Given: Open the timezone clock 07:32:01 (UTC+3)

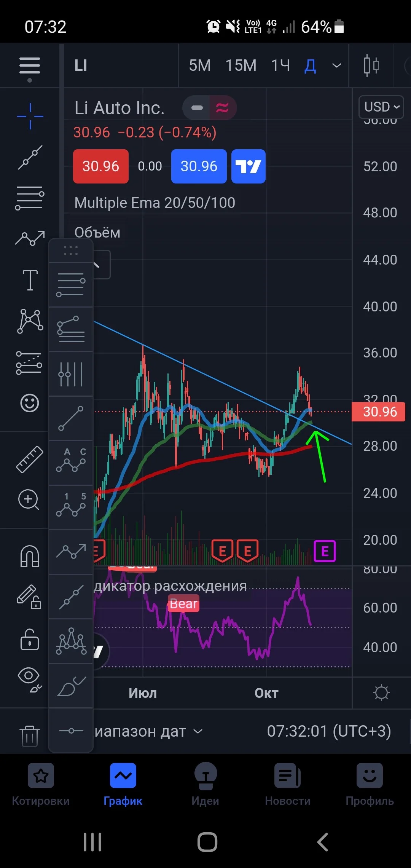Looking at the screenshot, I should pos(329,731).
